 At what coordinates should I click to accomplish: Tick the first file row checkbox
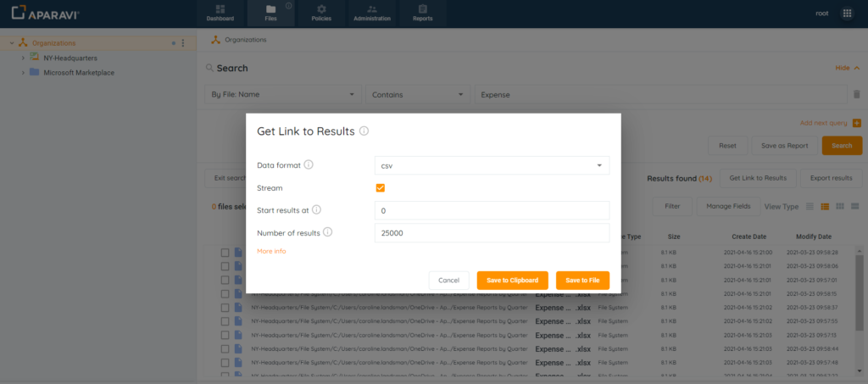click(225, 253)
